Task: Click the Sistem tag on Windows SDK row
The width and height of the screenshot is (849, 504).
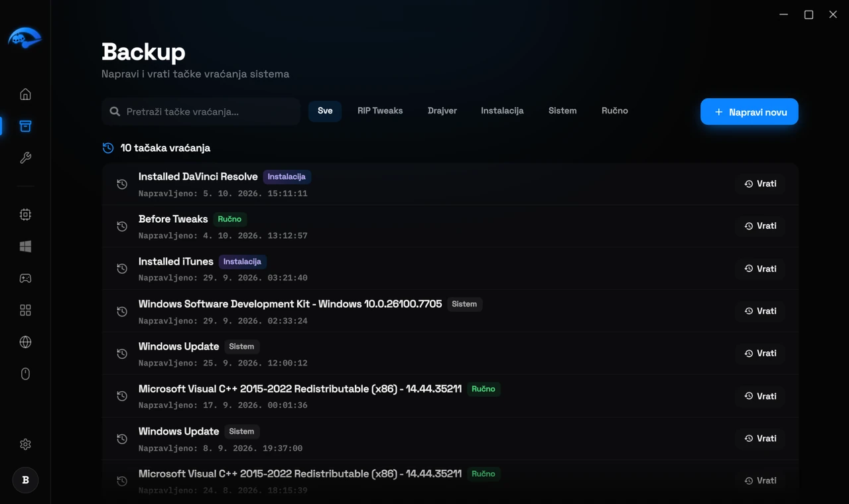Action: [464, 304]
